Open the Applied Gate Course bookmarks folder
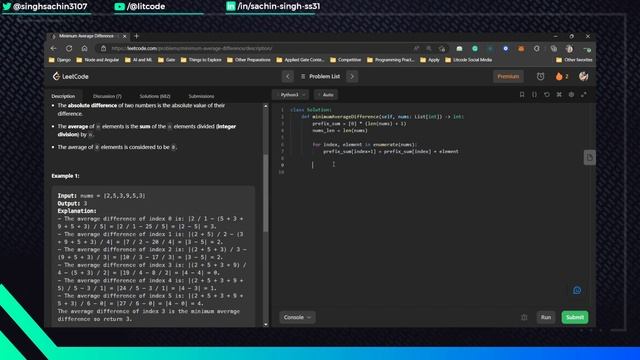This screenshot has height=360, width=640. point(300,60)
